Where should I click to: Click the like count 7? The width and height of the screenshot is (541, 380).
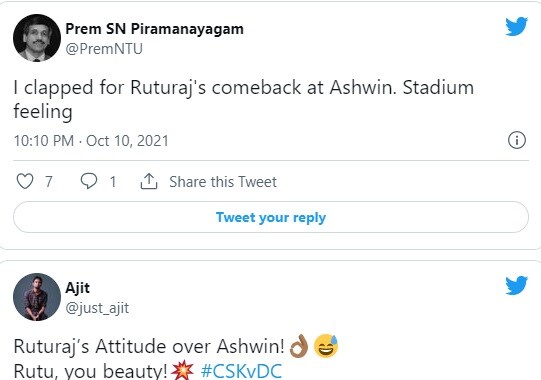[x=49, y=182]
